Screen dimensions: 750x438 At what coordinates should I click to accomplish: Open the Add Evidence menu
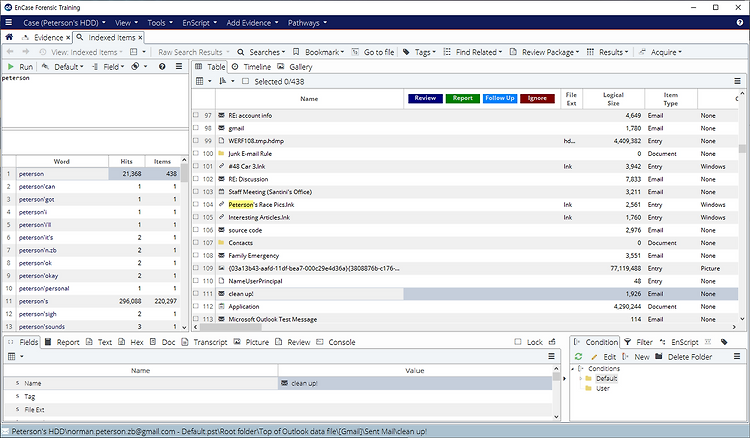pyautogui.click(x=252, y=22)
